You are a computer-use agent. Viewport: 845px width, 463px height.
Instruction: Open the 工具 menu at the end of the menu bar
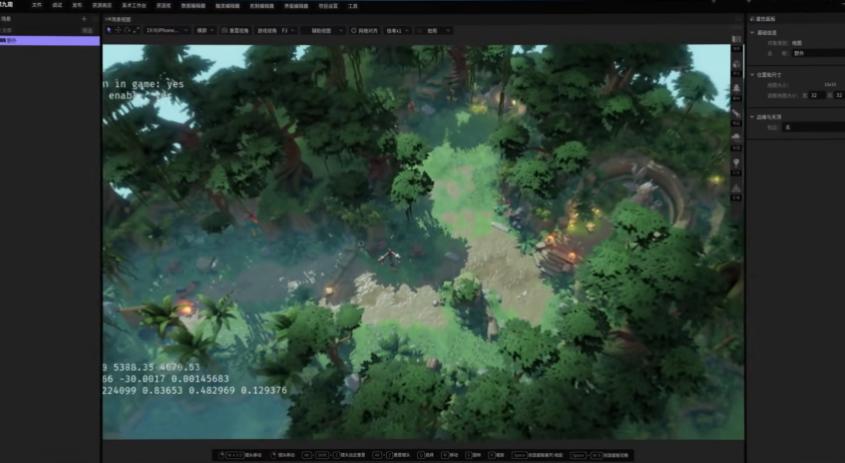click(x=352, y=6)
